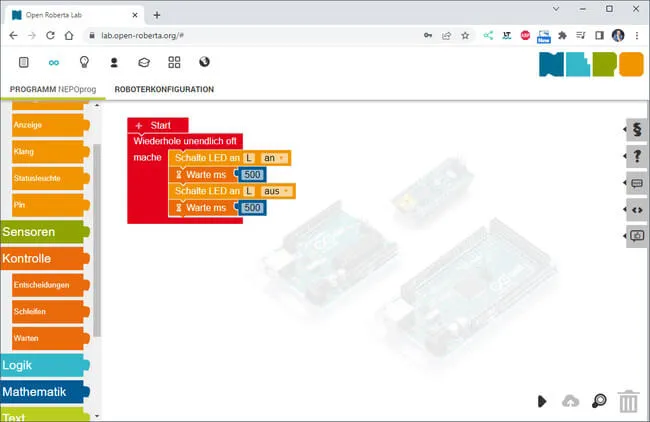
Task: Show the source code panel
Action: (x=637, y=210)
